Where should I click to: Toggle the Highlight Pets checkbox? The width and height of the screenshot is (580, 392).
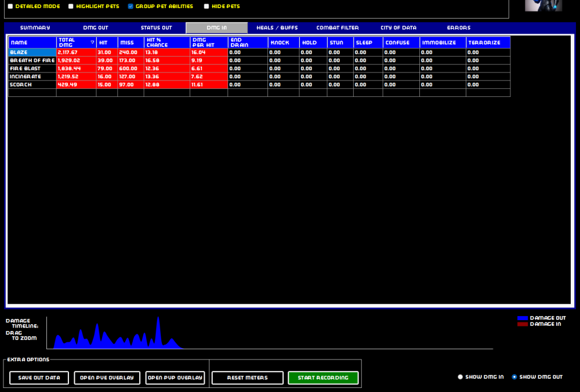[71, 6]
